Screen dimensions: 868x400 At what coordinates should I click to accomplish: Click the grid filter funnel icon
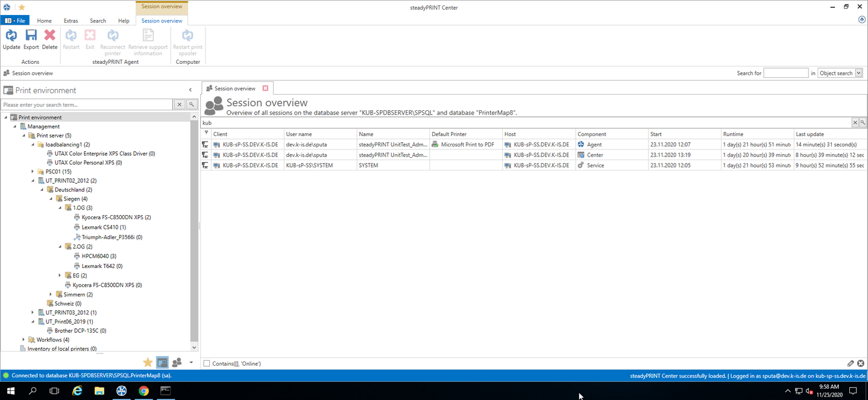tap(206, 133)
